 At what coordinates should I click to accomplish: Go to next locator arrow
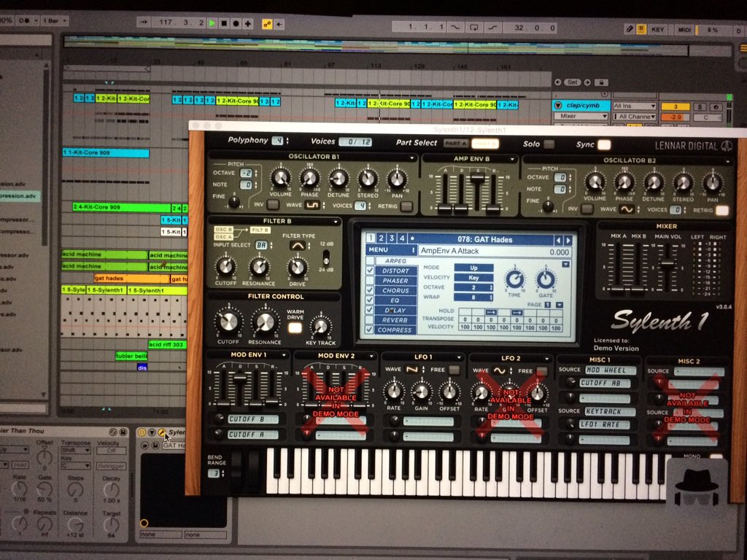coord(587,82)
